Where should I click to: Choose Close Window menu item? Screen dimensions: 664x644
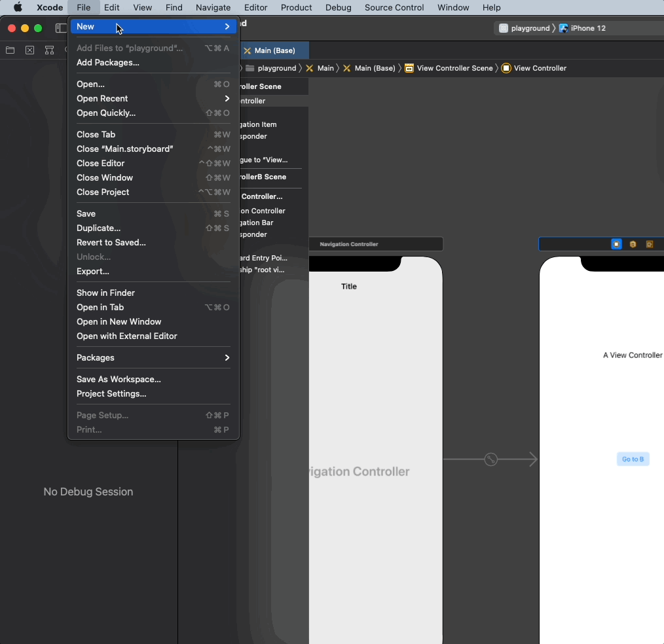click(153, 178)
